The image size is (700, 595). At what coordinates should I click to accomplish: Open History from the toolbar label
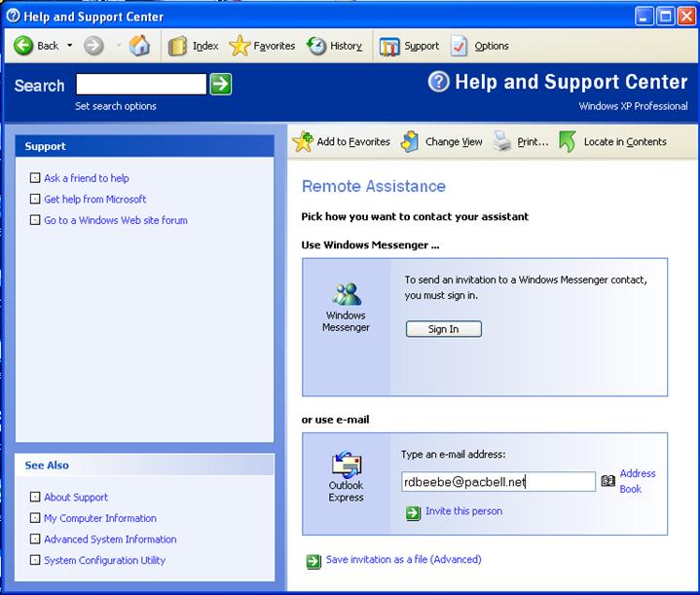pos(346,46)
